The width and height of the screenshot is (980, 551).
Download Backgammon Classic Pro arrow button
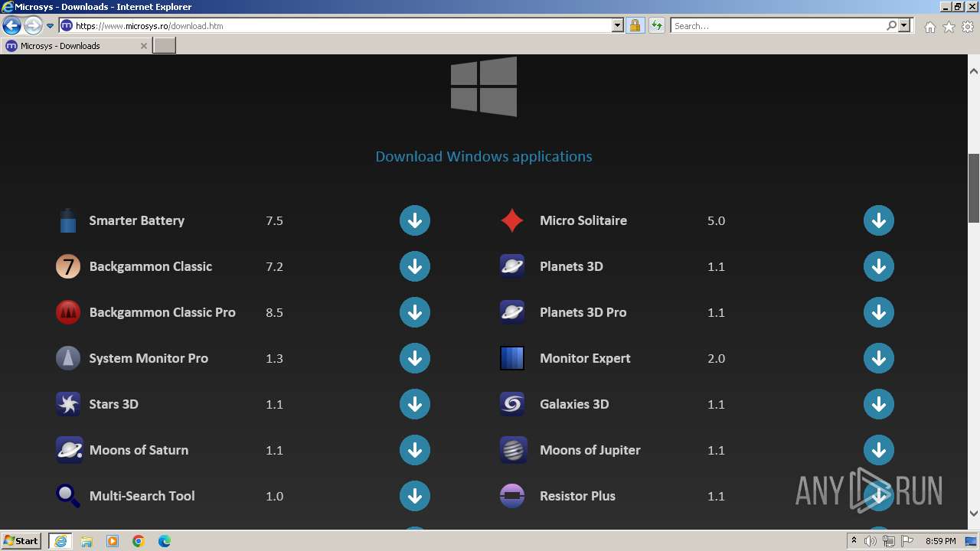pos(415,312)
